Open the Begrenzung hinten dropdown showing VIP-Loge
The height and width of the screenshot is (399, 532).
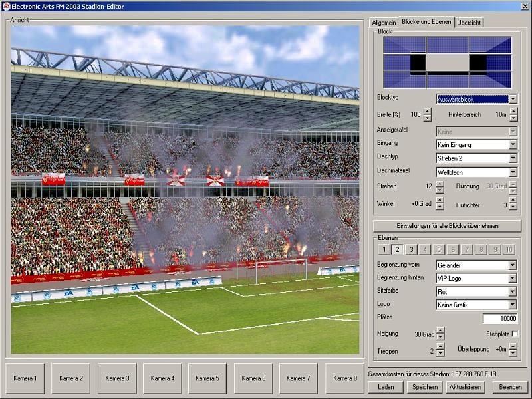(x=512, y=279)
